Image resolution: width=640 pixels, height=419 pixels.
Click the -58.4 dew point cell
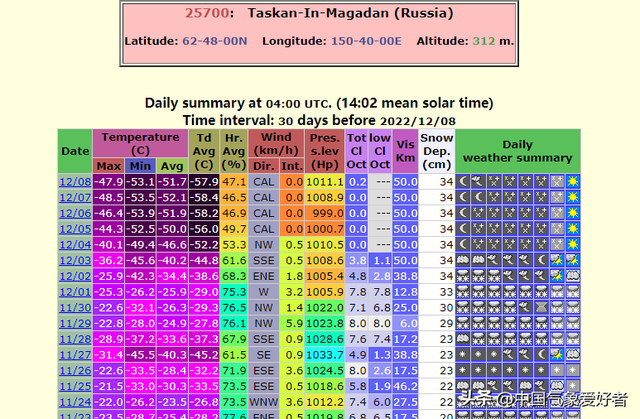[204, 198]
